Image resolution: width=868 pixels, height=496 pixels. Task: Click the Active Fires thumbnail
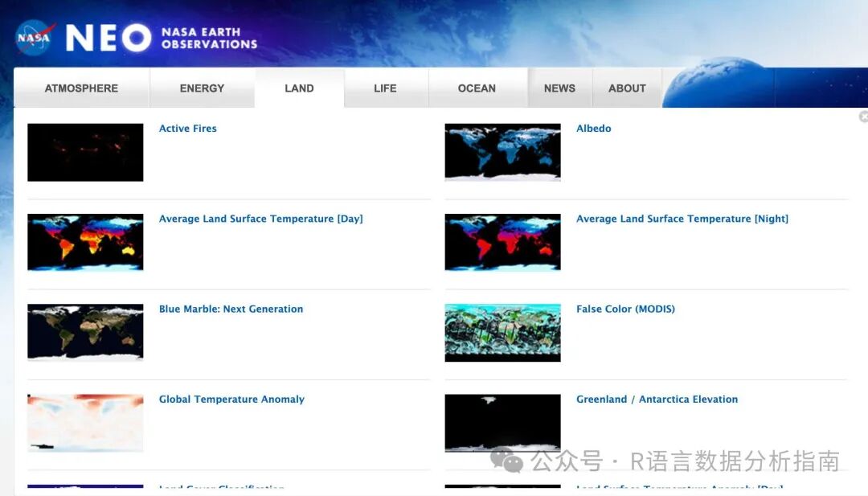click(x=85, y=152)
